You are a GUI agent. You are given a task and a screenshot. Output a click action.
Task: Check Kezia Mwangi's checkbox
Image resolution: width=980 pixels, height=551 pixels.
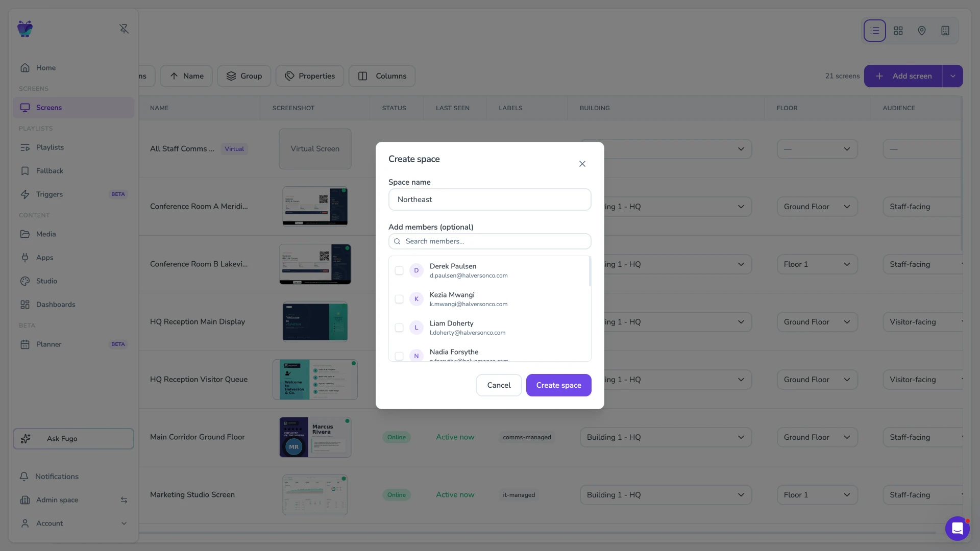(x=399, y=299)
